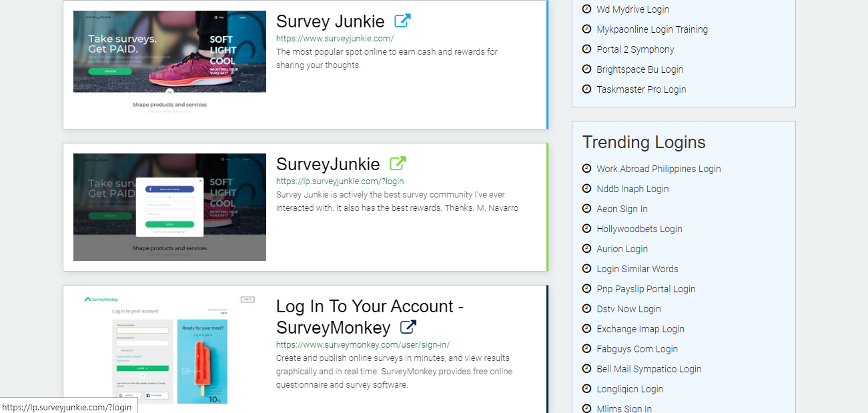Visit the surveymonkey.com/user/sign-in URL link

click(x=363, y=345)
